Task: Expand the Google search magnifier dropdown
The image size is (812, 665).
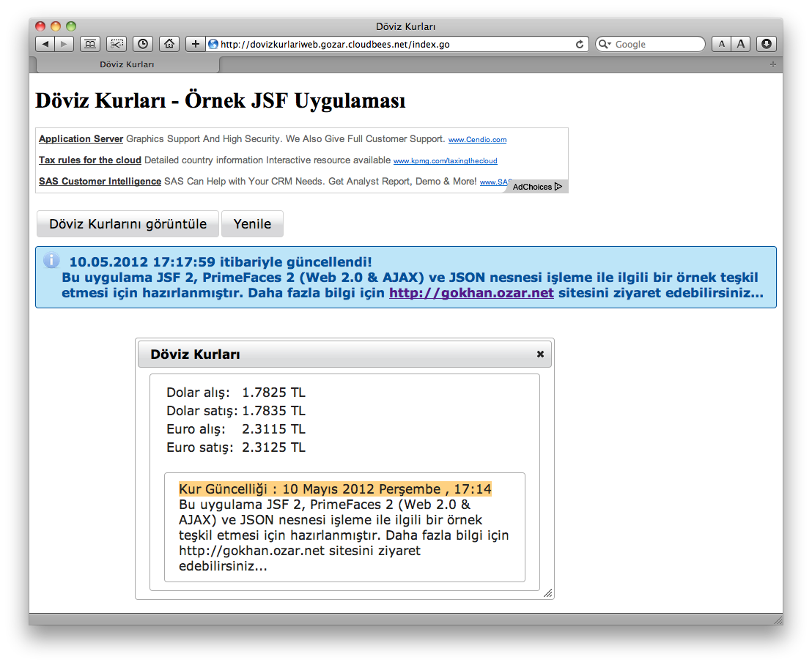Action: point(605,44)
